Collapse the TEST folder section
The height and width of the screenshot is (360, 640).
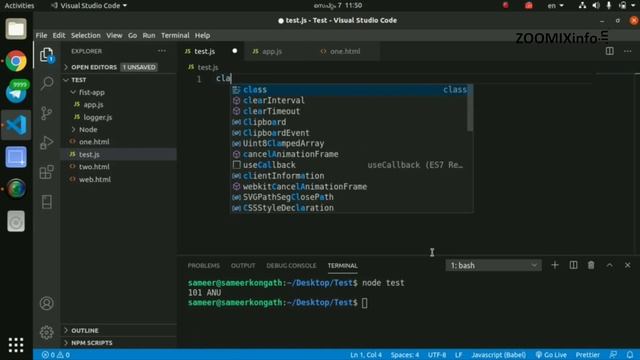(x=79, y=80)
